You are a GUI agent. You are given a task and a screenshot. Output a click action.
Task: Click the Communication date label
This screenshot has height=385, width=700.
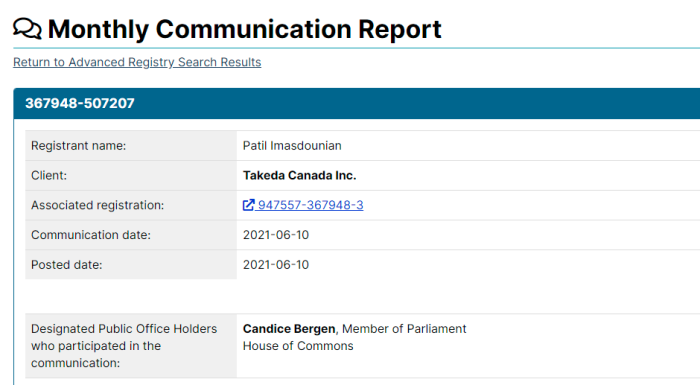click(x=91, y=235)
